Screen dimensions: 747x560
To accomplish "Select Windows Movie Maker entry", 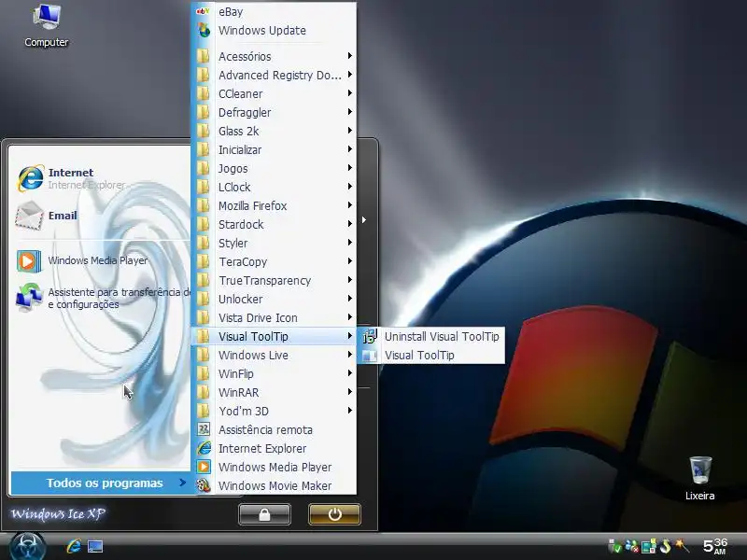I will [x=275, y=485].
